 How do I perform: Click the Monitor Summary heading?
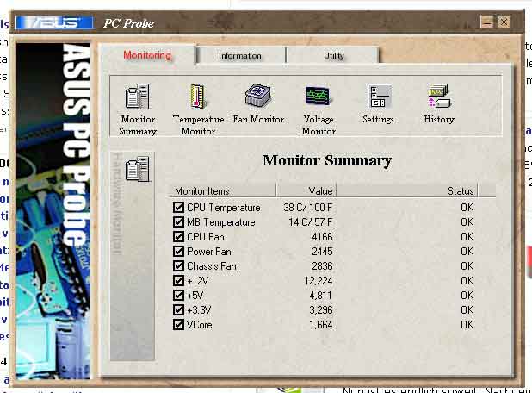tap(327, 160)
